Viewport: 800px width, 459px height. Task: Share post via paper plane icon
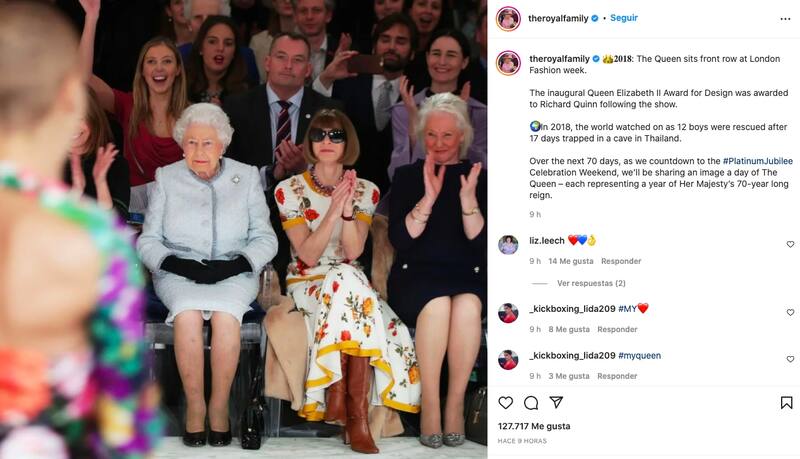click(x=556, y=402)
